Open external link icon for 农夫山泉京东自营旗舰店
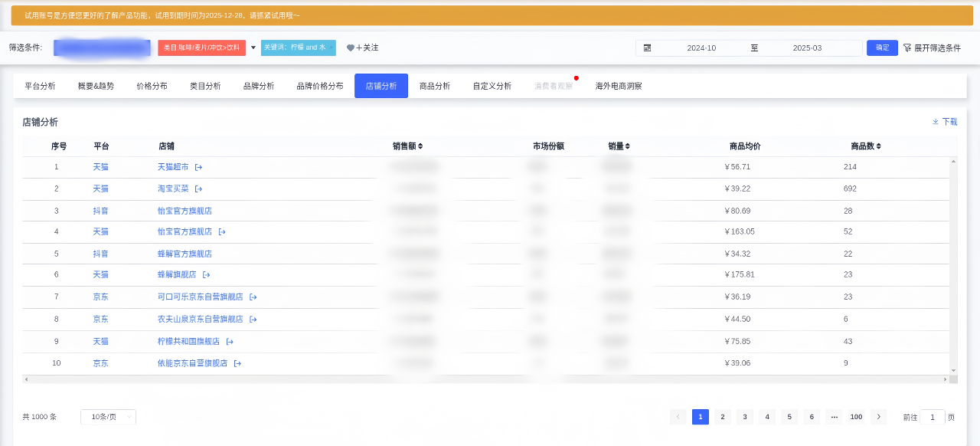The image size is (980, 446). [253, 319]
